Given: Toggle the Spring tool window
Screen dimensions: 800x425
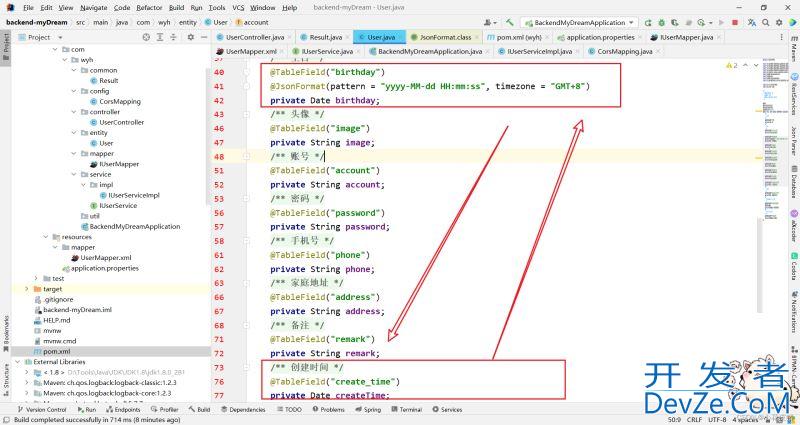Looking at the screenshot, I should click(x=368, y=409).
